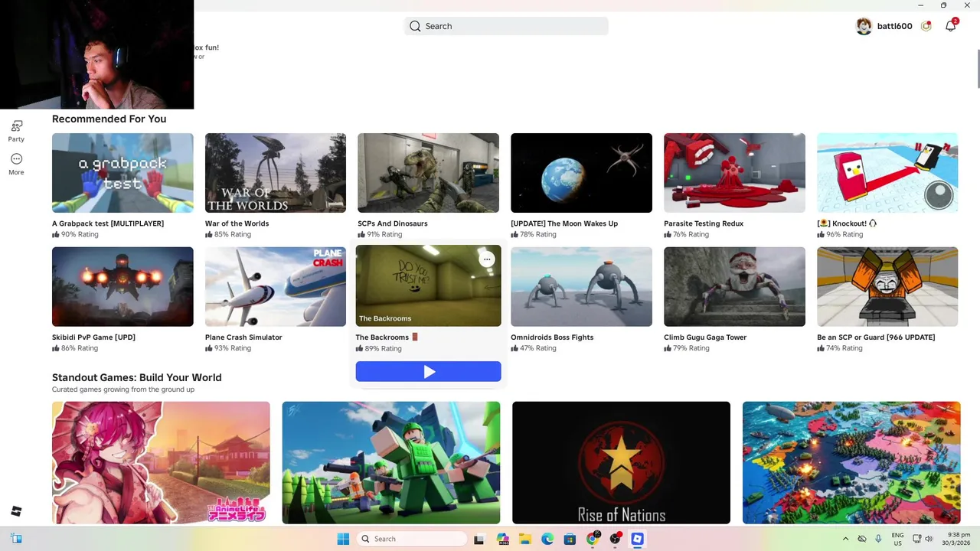Click the Roblox app taskbar icon

click(x=637, y=539)
